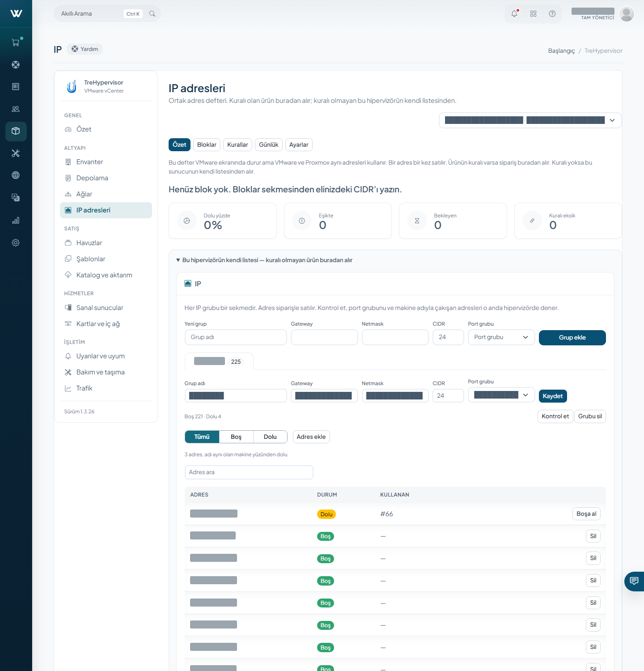The height and width of the screenshot is (671, 644).
Task: Switch to the Bloklar tab
Action: tap(207, 145)
